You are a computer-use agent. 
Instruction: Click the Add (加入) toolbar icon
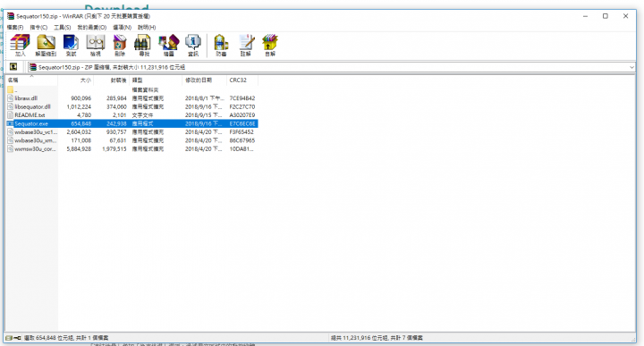[x=20, y=45]
